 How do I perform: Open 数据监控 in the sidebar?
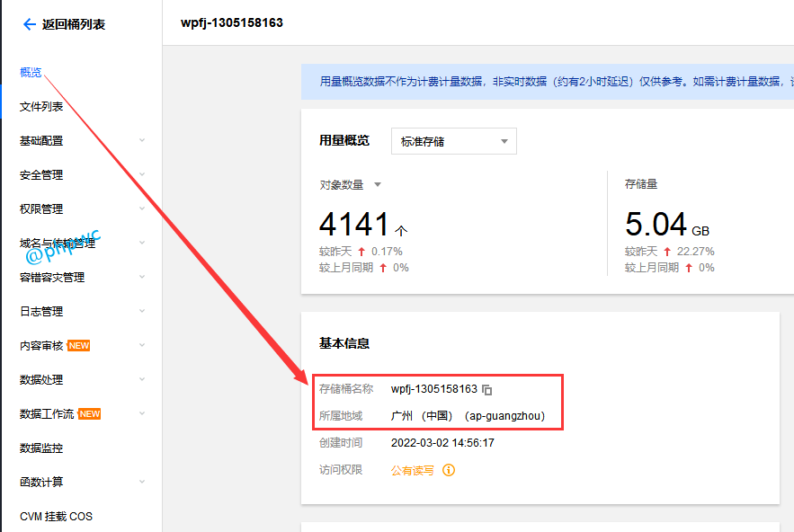click(41, 448)
